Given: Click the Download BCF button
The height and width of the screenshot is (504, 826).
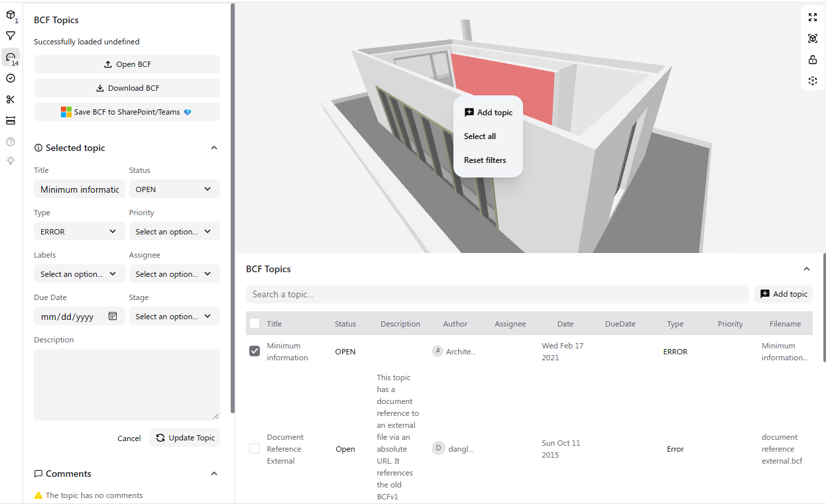Looking at the screenshot, I should (127, 88).
